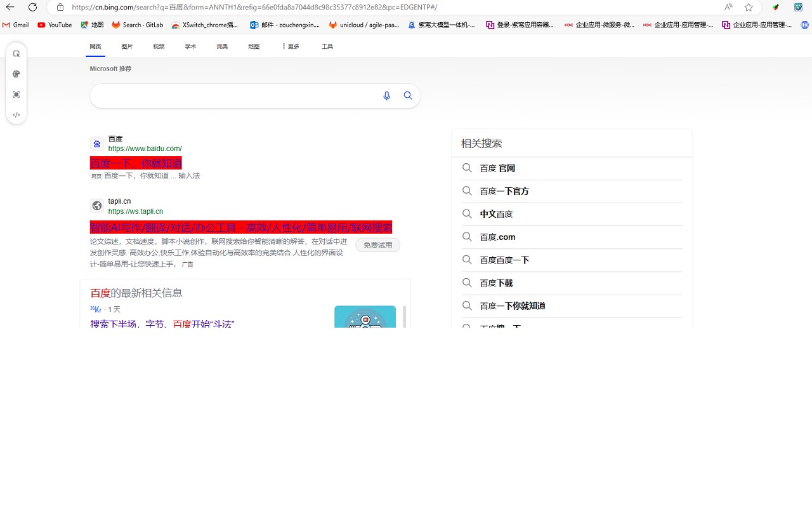The width and height of the screenshot is (812, 508).
Task: Switch to the 词典 tab
Action: [222, 46]
